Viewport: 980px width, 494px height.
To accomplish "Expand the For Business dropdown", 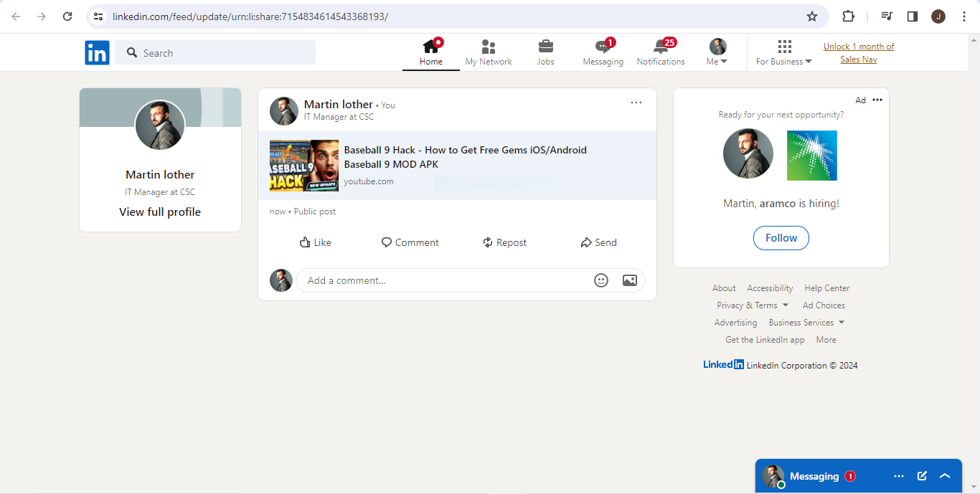I will click(x=784, y=62).
